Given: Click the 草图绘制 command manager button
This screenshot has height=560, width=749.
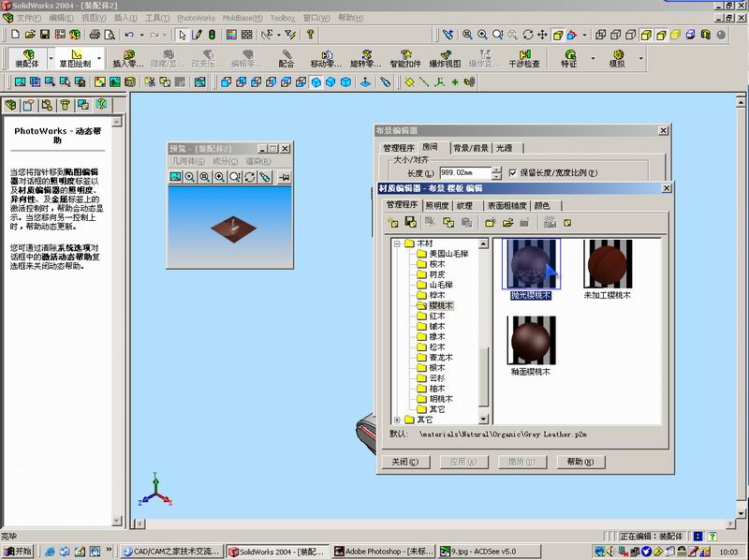Looking at the screenshot, I should click(76, 58).
